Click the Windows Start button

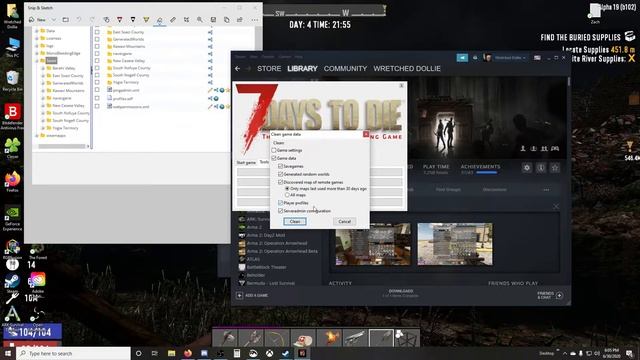[8, 353]
